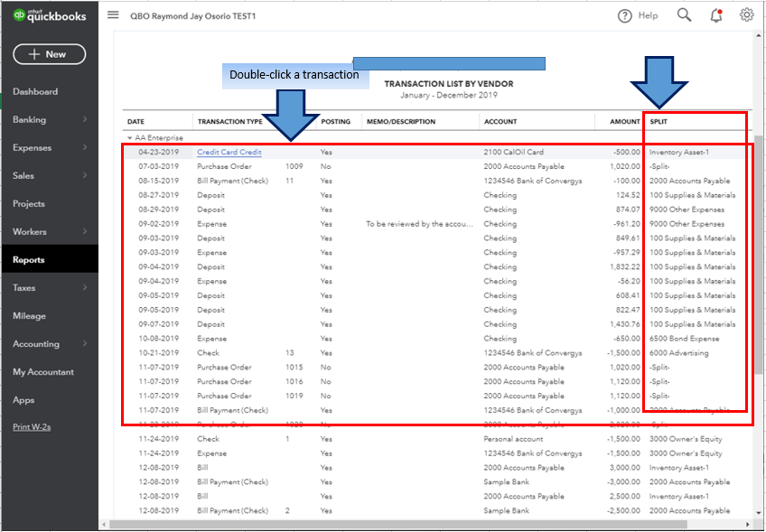766x532 pixels.
Task: Expand the Taxes submenu chevron
Action: 85,287
